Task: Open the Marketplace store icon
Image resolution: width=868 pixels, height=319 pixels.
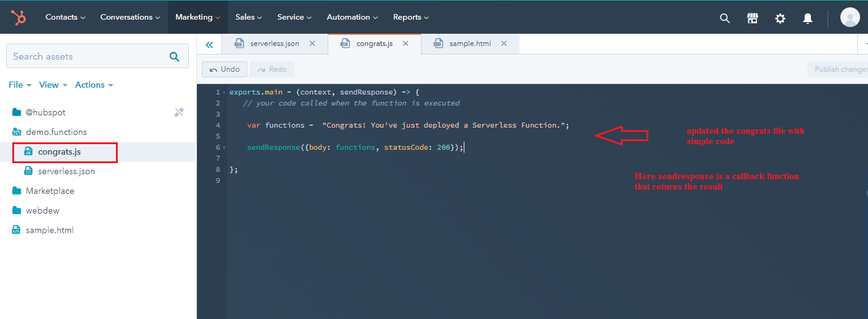Action: click(752, 18)
